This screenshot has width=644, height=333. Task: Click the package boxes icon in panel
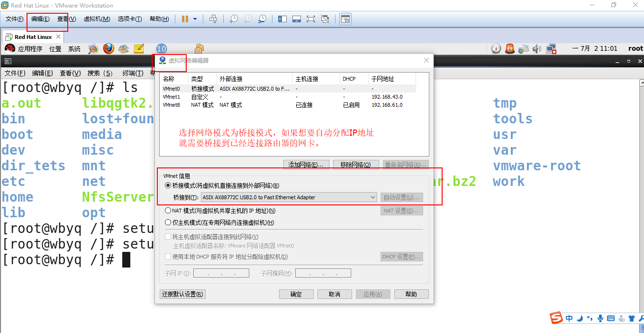pyautogui.click(x=199, y=48)
